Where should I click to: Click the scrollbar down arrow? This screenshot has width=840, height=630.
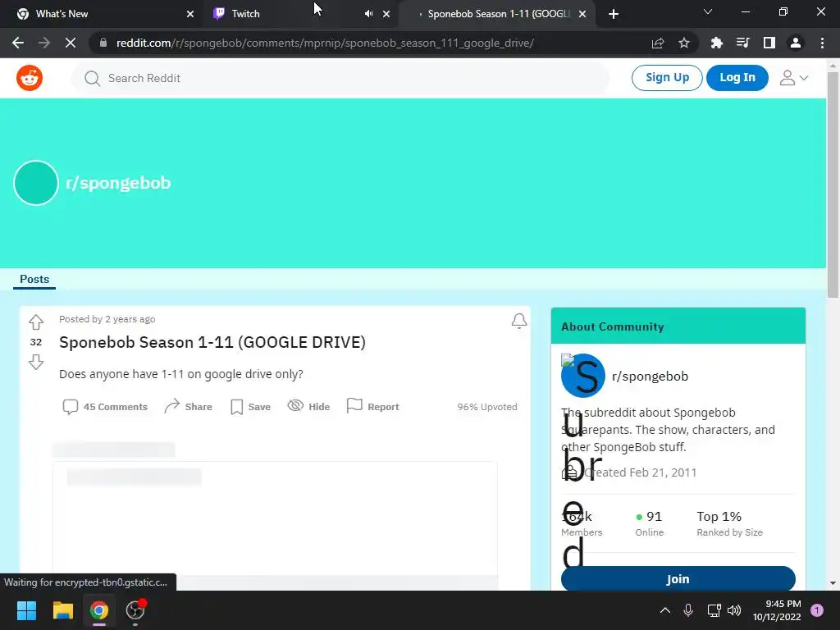833,583
